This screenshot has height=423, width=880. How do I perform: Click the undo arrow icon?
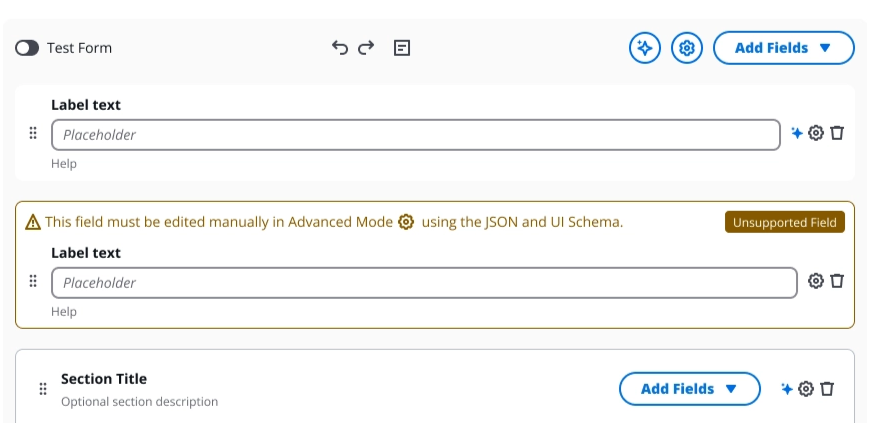[x=340, y=47]
